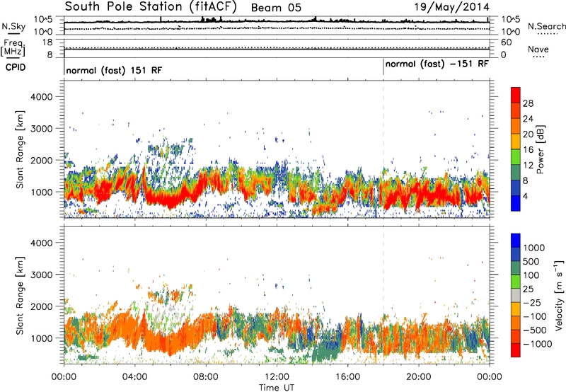566x392 pixels.
Task: Click the 'Beam 05' label
Action: [276, 8]
